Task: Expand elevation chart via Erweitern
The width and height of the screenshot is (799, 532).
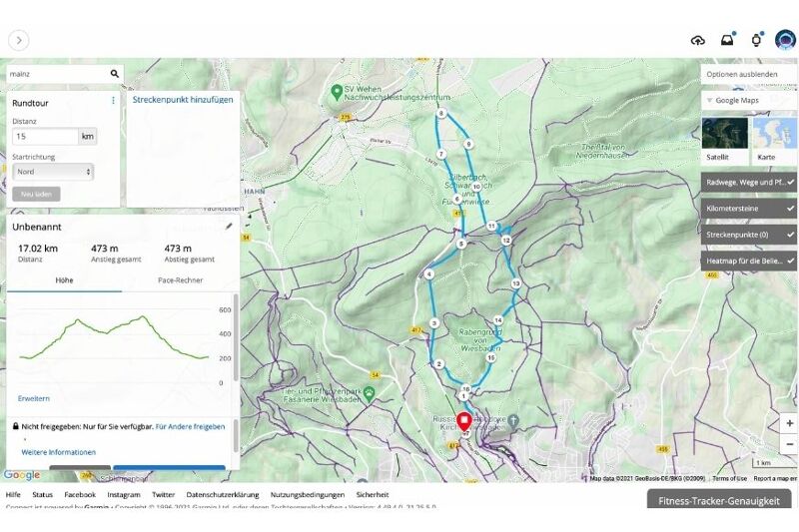Action: click(33, 398)
